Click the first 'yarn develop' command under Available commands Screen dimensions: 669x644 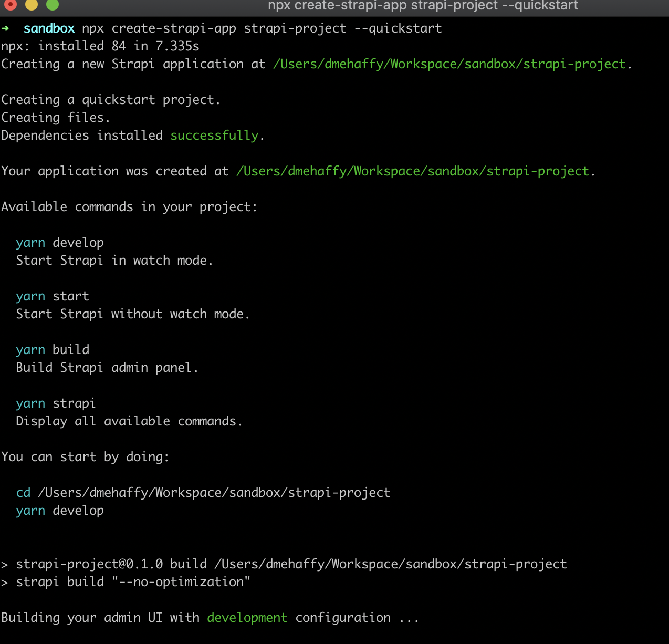click(60, 243)
